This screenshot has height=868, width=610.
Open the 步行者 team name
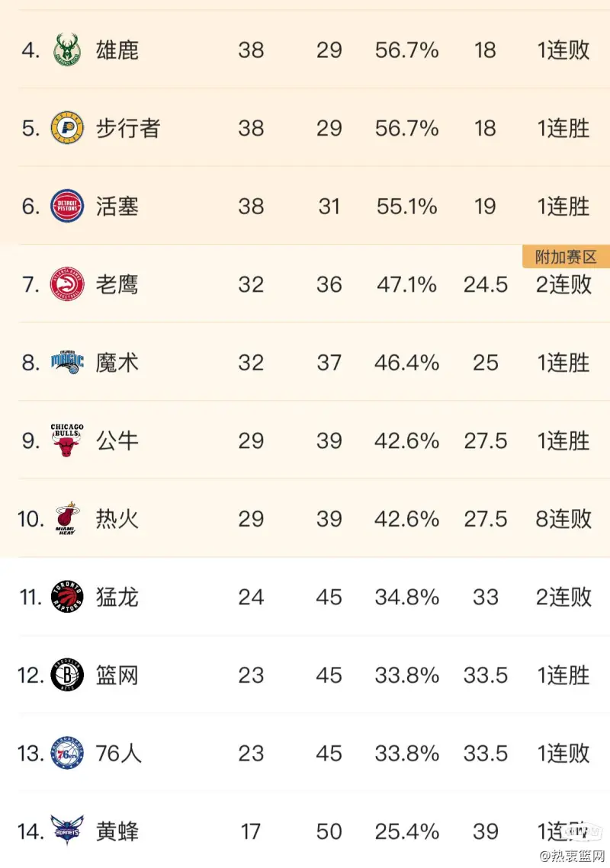click(x=128, y=129)
